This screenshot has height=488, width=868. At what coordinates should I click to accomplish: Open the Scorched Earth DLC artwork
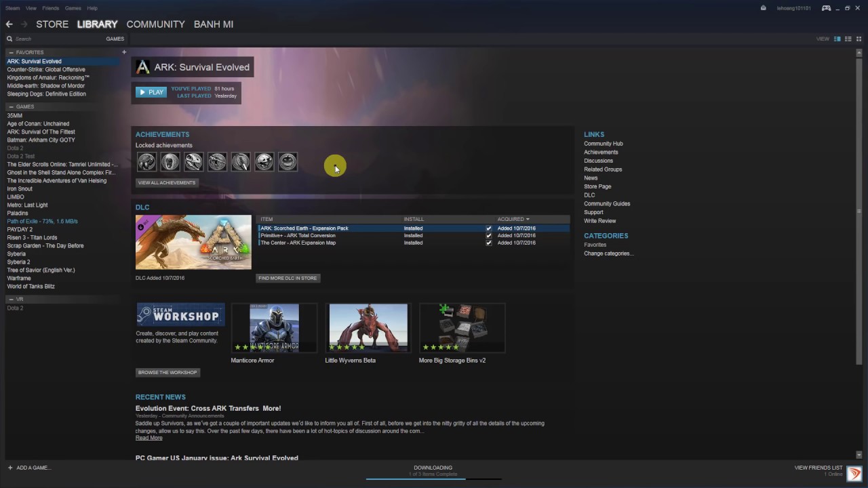click(x=193, y=243)
